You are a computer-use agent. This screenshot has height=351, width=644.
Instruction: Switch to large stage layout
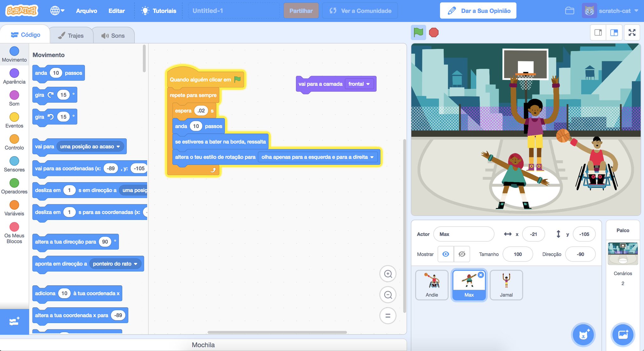click(x=614, y=32)
